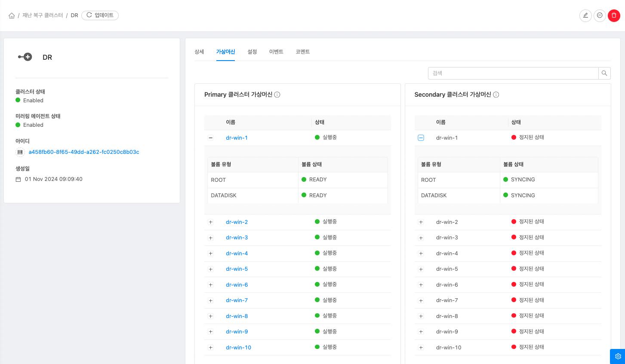This screenshot has width=625, height=364.
Task: Click the pencil edit icon
Action: pos(585,15)
